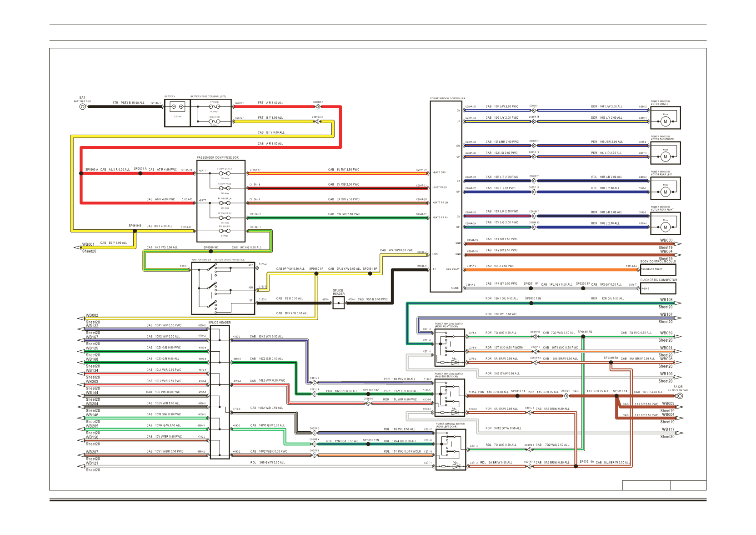Click the motor symbol in Power Window Motor Passenger

(x=666, y=157)
